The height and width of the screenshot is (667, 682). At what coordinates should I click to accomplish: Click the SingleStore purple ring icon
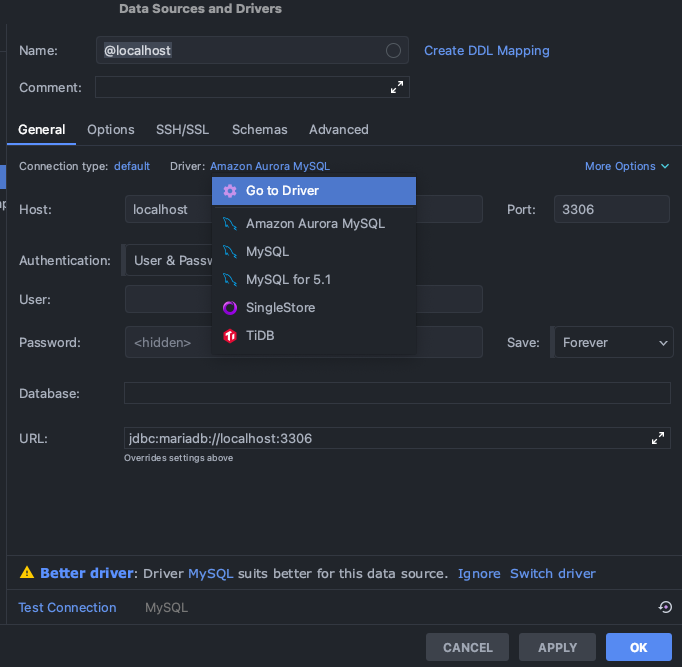[x=230, y=307]
